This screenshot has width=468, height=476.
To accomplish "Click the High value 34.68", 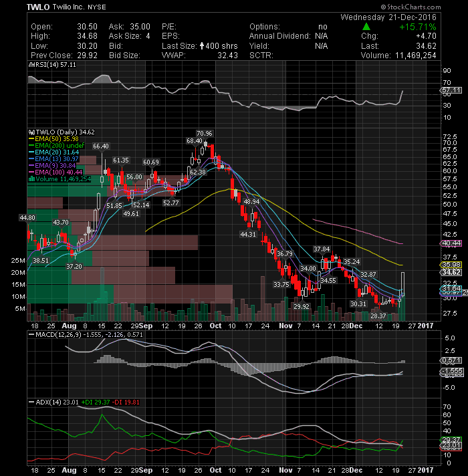I will coord(87,36).
